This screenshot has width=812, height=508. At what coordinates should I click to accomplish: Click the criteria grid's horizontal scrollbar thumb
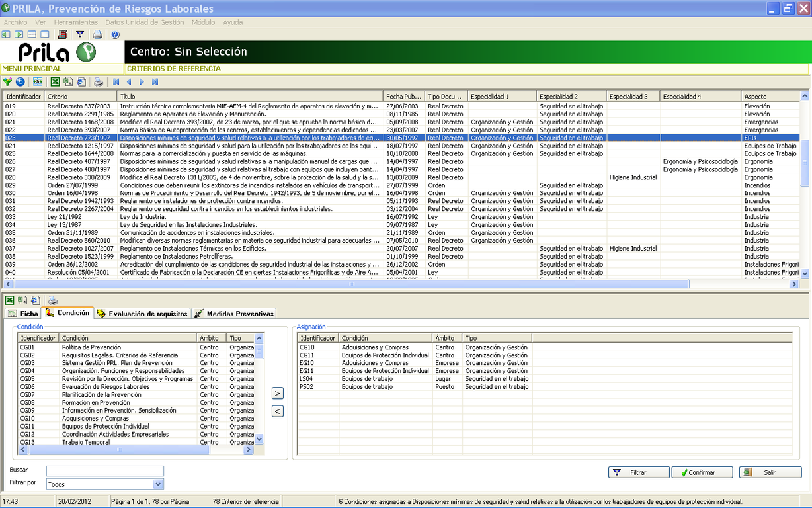(350, 284)
